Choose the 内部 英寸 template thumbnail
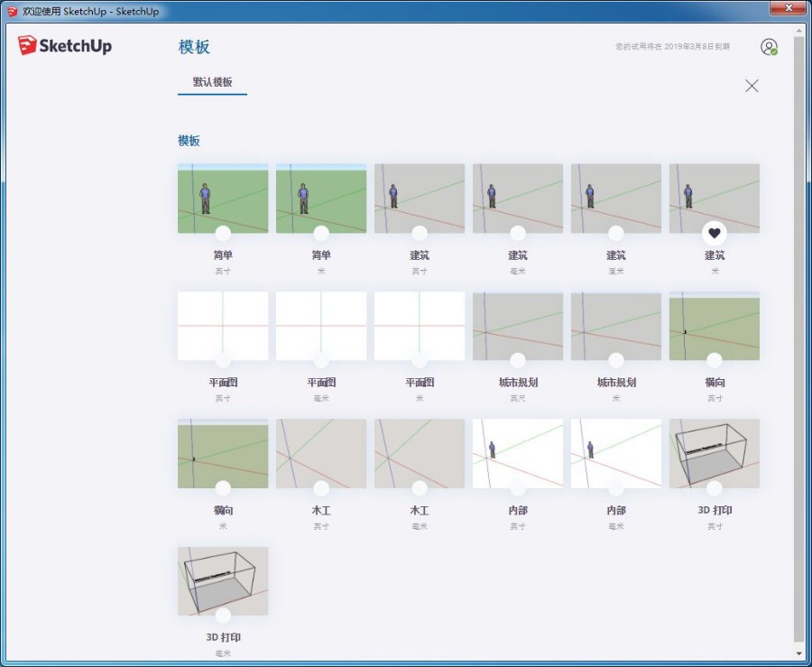The width and height of the screenshot is (812, 667). 518,453
